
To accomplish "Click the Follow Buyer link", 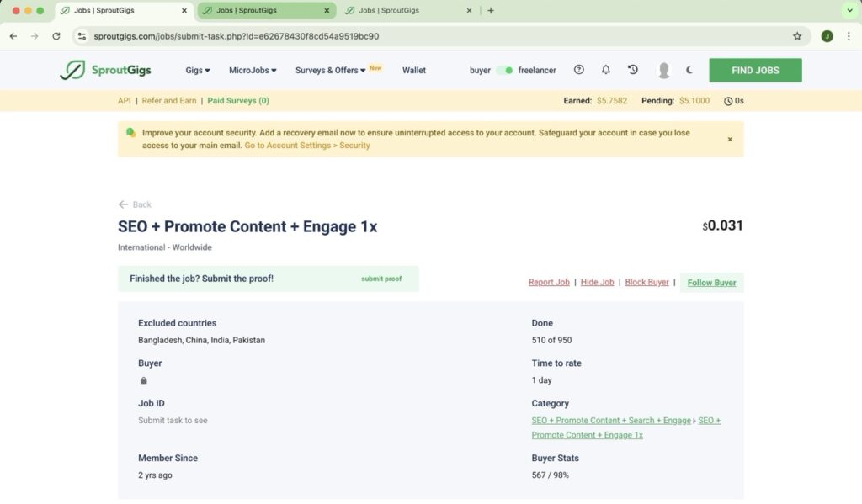I will 711,283.
